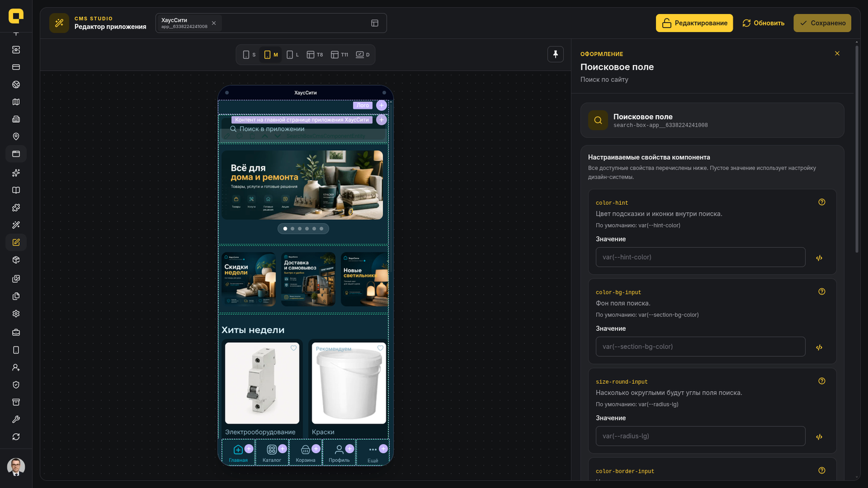
Task: Open the building icon in sidebar
Action: coord(16,119)
